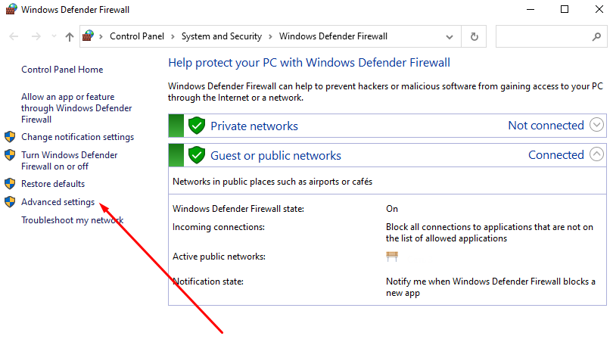Click System and Security in breadcrumb
613x364 pixels.
click(222, 36)
